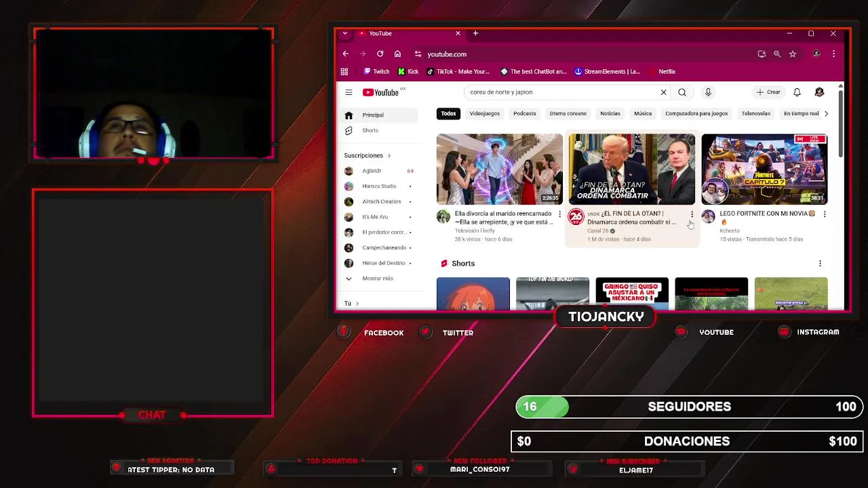Viewport: 868px width, 488px height.
Task: Click the YouTube page vertical scrollbar
Action: click(x=841, y=122)
